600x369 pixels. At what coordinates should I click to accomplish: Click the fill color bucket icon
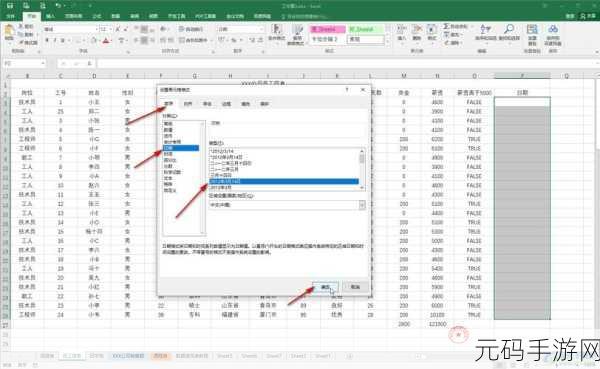pyautogui.click(x=94, y=40)
